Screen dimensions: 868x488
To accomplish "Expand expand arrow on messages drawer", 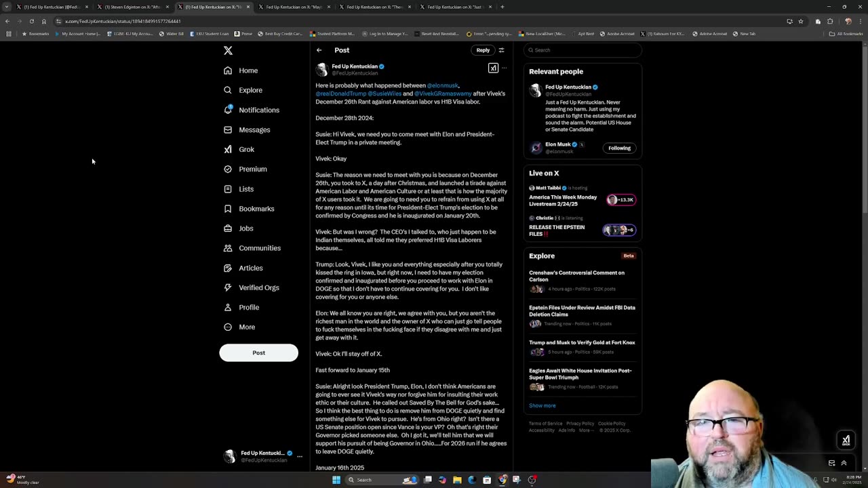I will (x=844, y=463).
